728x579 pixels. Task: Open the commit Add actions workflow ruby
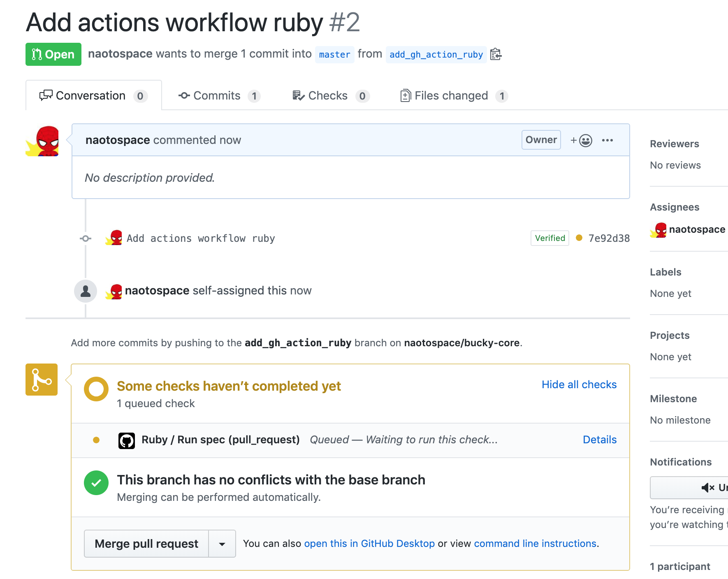(x=201, y=239)
